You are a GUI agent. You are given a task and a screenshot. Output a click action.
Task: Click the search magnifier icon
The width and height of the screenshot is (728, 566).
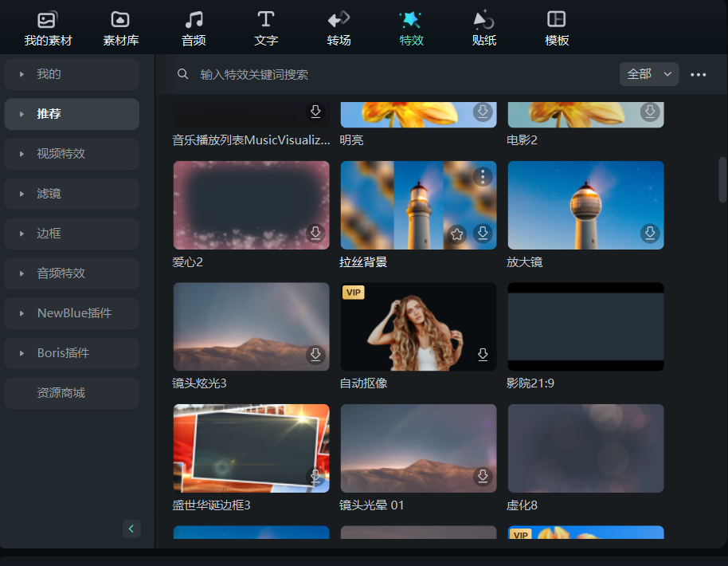[182, 74]
